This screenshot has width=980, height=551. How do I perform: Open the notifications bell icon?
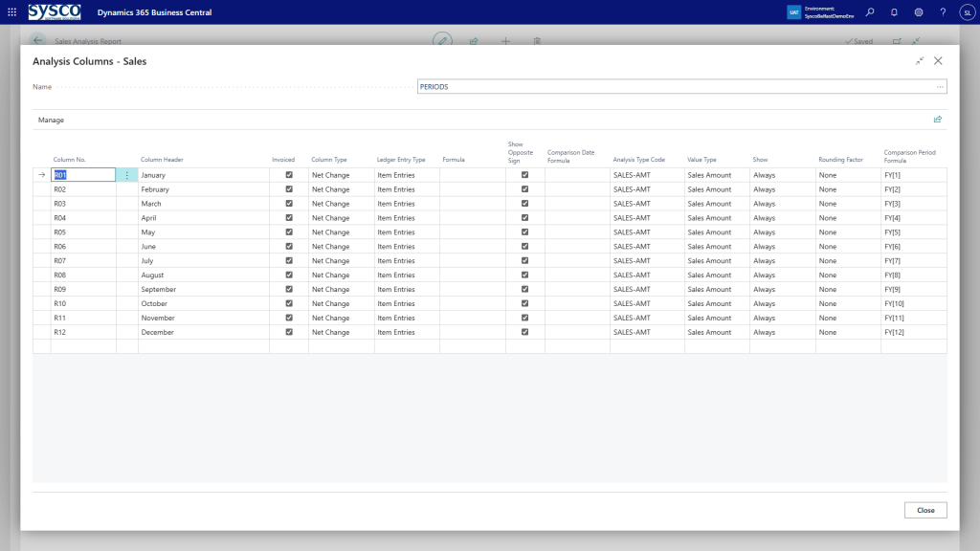(894, 12)
